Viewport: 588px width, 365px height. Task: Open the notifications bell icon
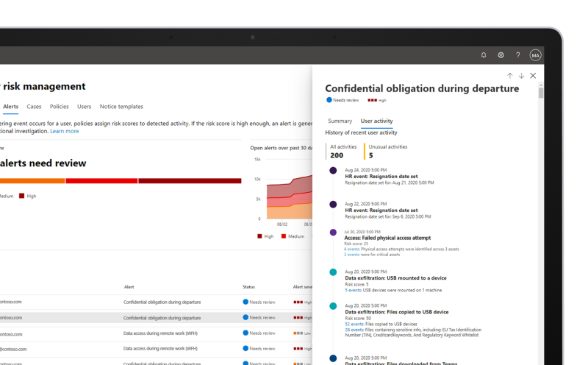484,55
